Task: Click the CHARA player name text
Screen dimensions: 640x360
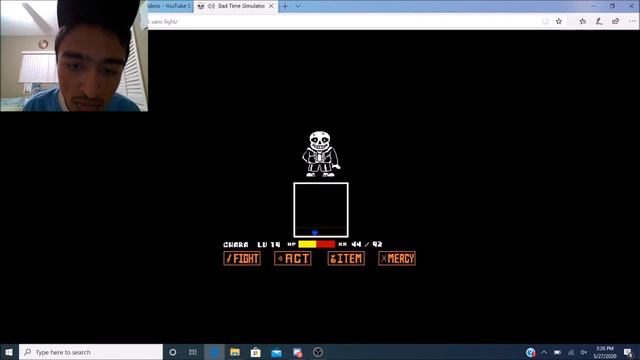Action: pos(236,244)
